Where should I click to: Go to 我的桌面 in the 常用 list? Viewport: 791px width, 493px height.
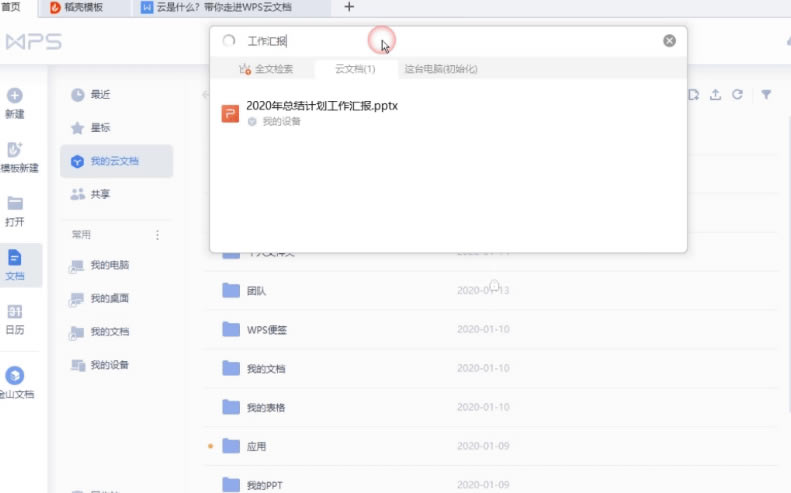tap(109, 298)
